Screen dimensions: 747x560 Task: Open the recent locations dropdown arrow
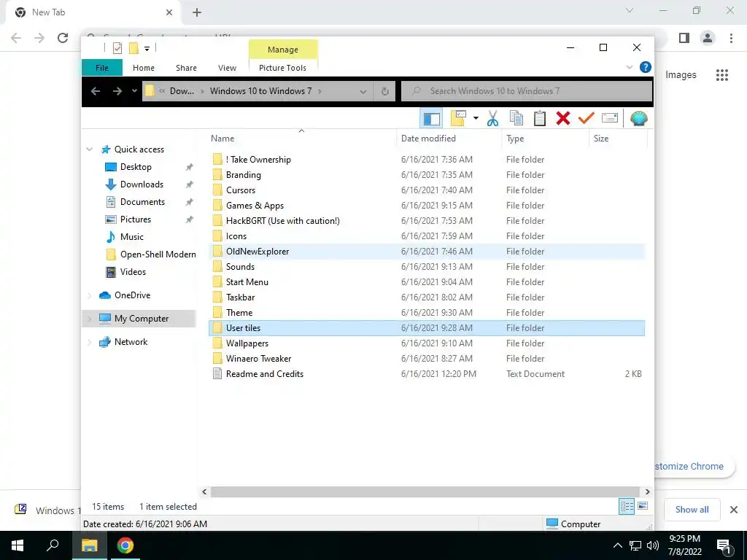[134, 91]
